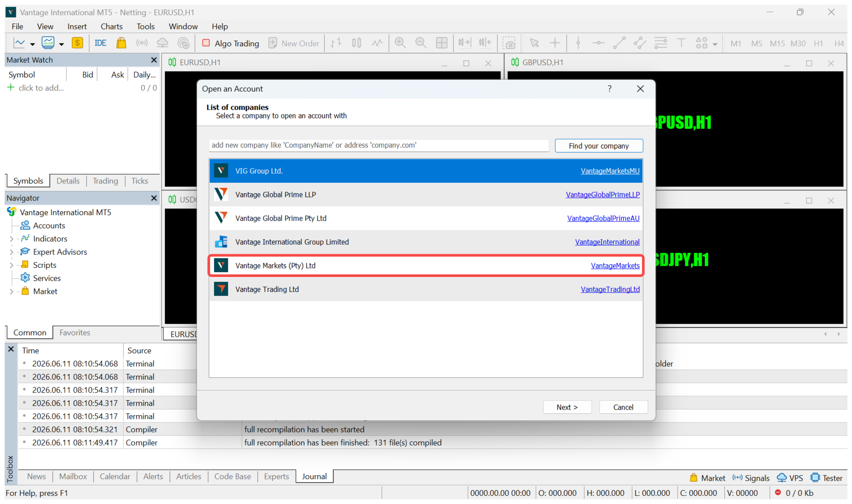Select the text label tool
The height and width of the screenshot is (504, 852).
(681, 43)
